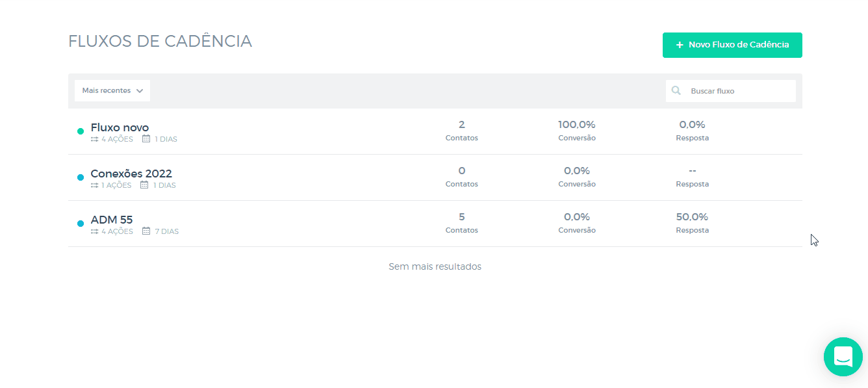868x388 pixels.
Task: Open the Conexões 2022 cadence flow
Action: pos(131,174)
